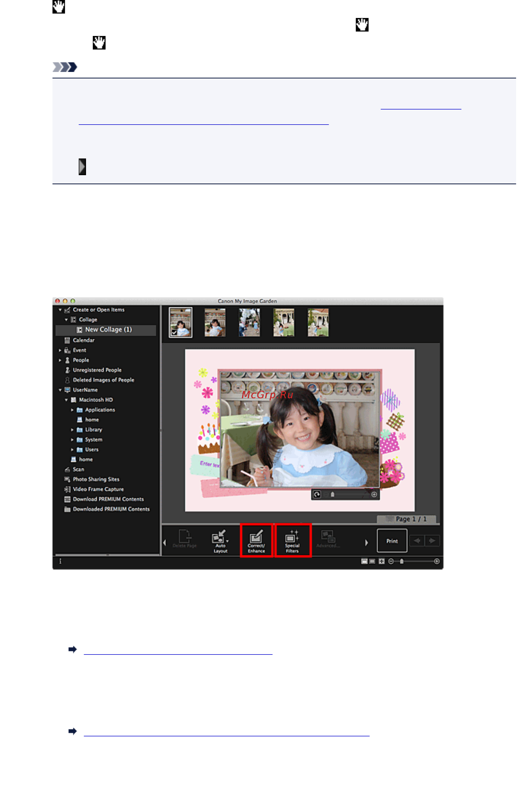Click the Print button
Viewport: 532px width, 789px height.
tap(392, 541)
